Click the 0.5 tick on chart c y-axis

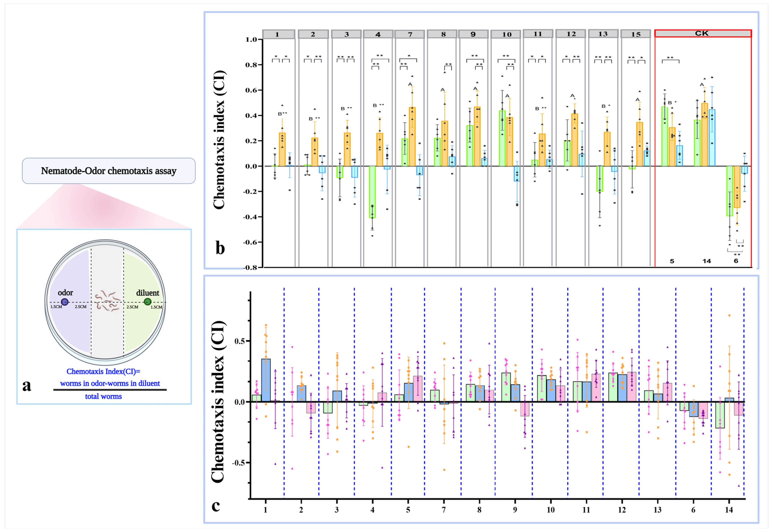pos(239,341)
